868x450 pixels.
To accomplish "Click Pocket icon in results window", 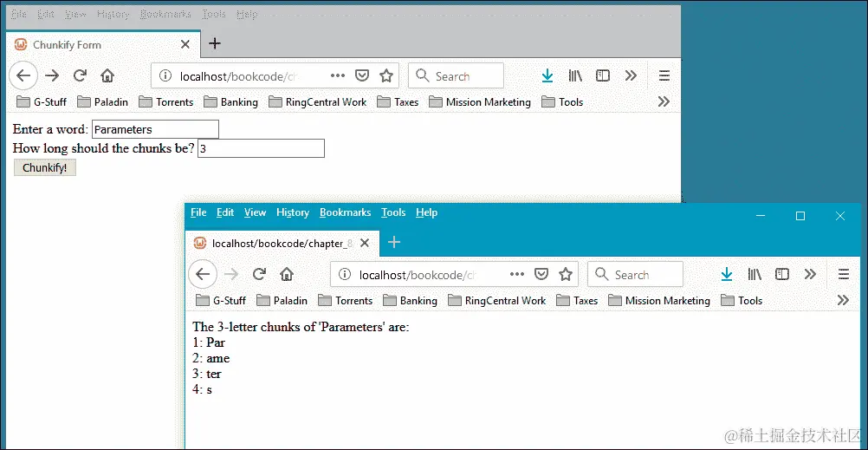I will click(541, 274).
